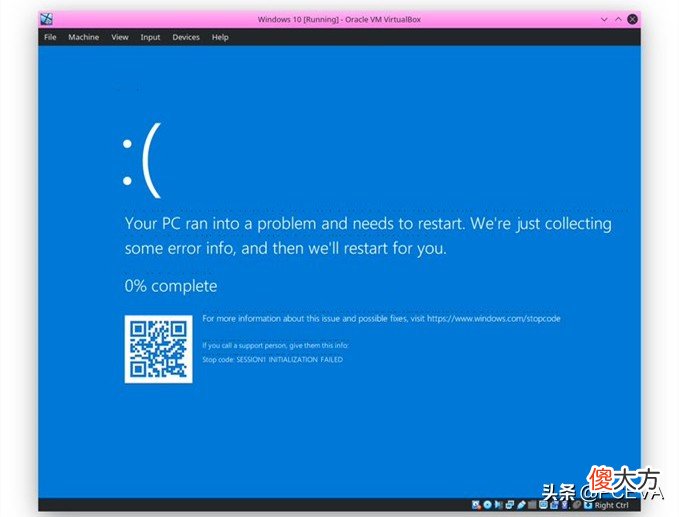679x517 pixels.
Task: Click the Right Ctrl host key label
Action: click(x=611, y=505)
